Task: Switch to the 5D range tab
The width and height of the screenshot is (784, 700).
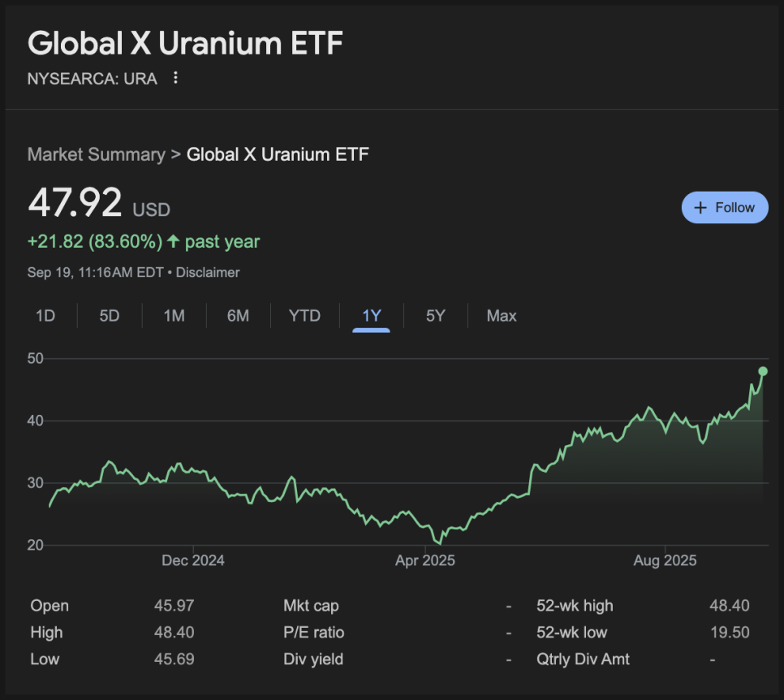Action: [x=110, y=316]
